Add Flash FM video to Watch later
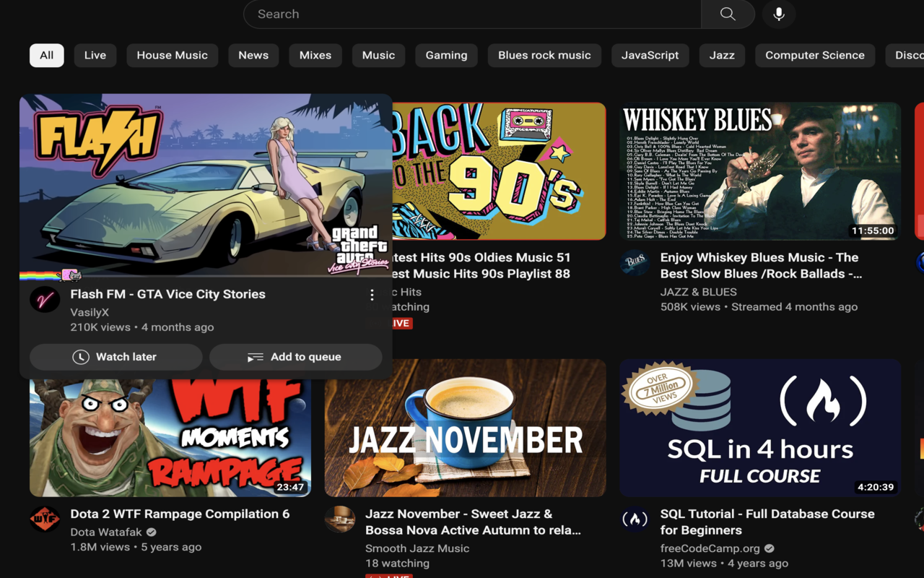The image size is (924, 578). [x=115, y=357]
